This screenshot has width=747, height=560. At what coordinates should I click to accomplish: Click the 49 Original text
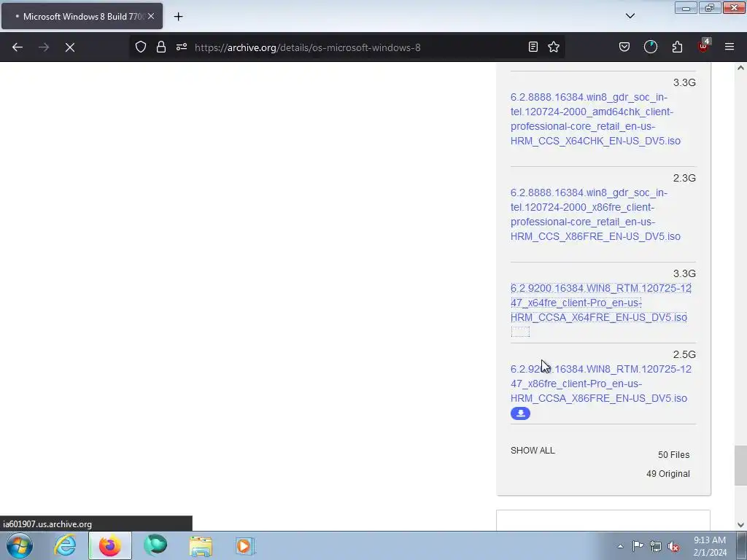click(x=668, y=474)
